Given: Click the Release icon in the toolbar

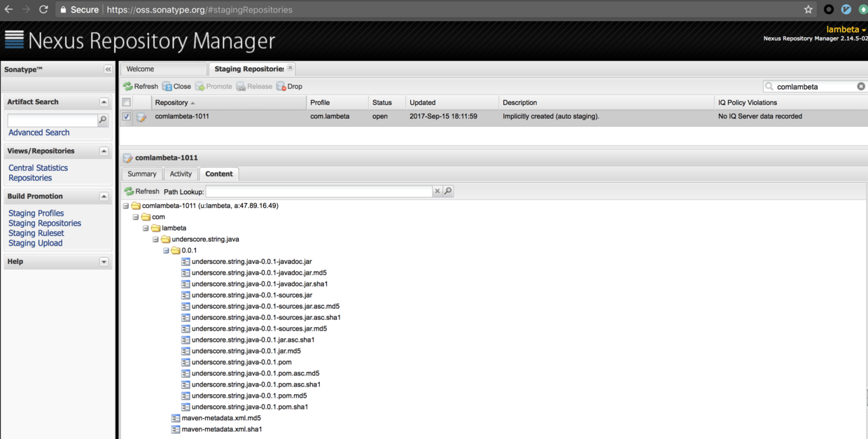Looking at the screenshot, I should pyautogui.click(x=241, y=86).
